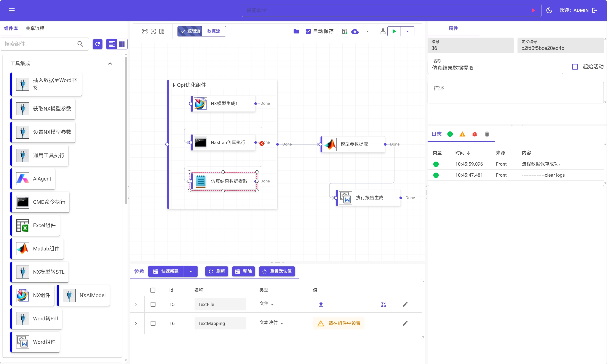Click the 重置默认值 button

pyautogui.click(x=277, y=271)
